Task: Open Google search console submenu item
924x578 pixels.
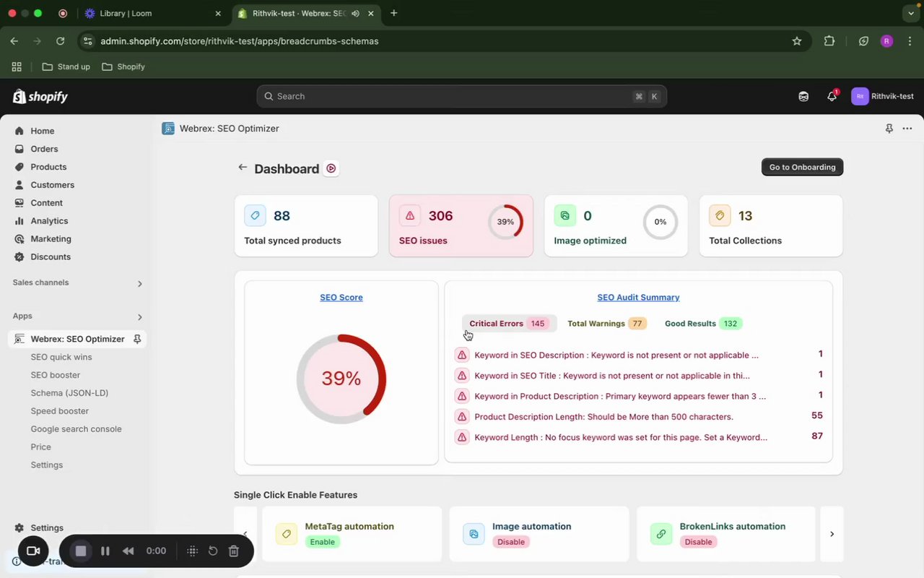Action: click(x=76, y=429)
